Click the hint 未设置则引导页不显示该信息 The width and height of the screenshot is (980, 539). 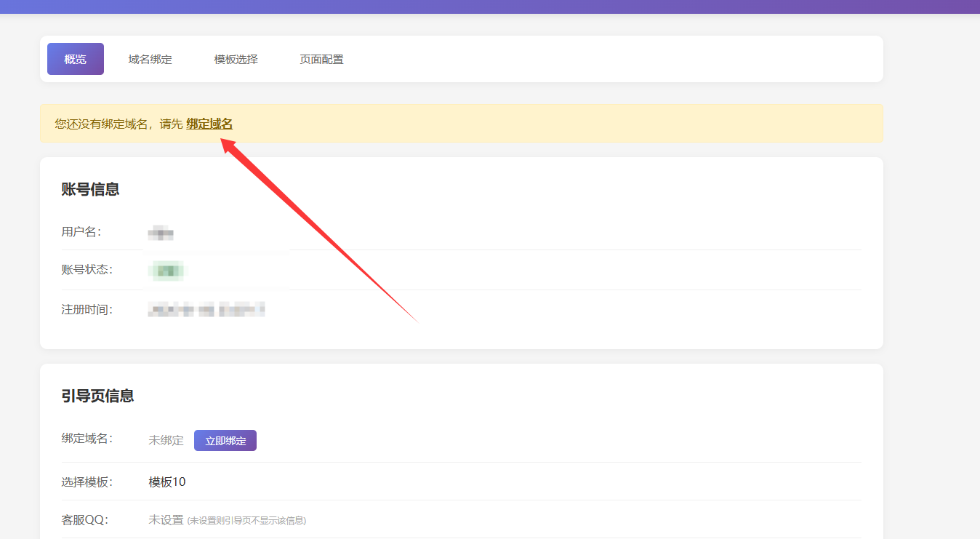[x=246, y=521]
